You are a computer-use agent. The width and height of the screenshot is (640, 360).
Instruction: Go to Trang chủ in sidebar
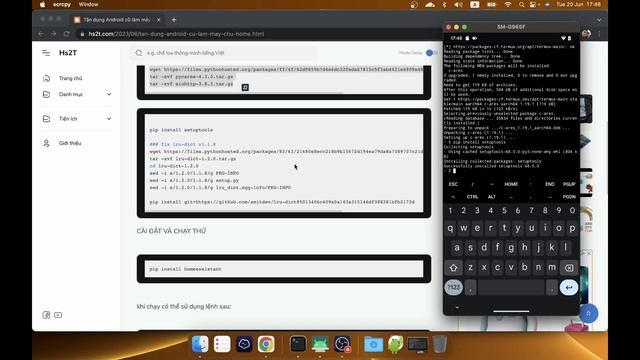point(70,78)
